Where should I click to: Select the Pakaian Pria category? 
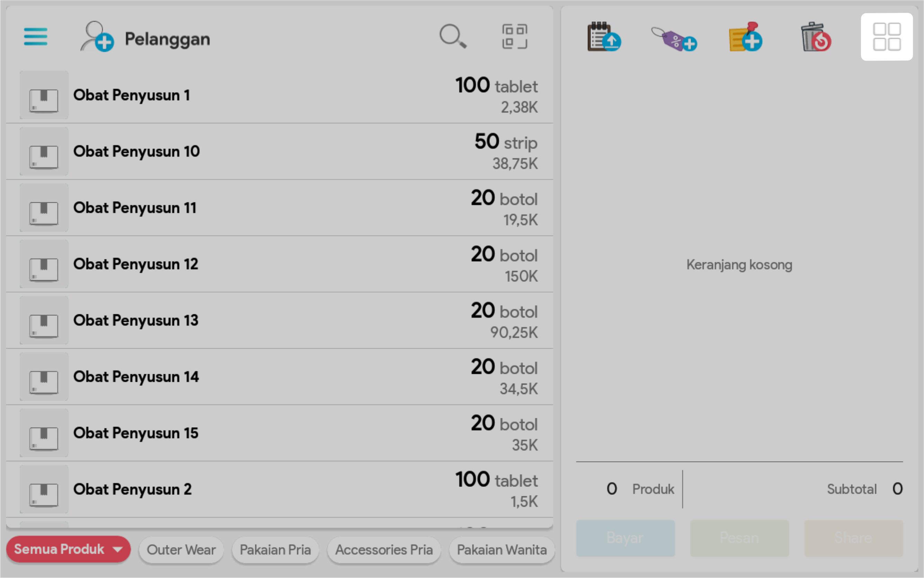(x=275, y=550)
